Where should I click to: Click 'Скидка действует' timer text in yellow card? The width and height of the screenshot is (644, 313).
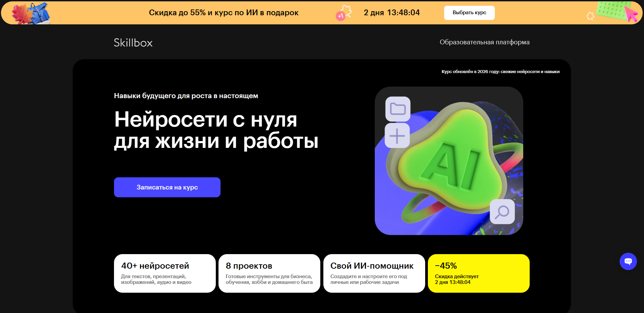[x=457, y=279]
